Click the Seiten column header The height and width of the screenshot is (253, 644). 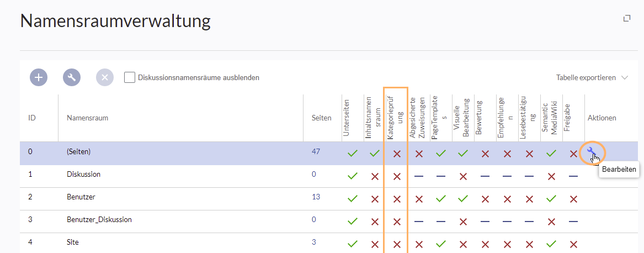coord(321,118)
